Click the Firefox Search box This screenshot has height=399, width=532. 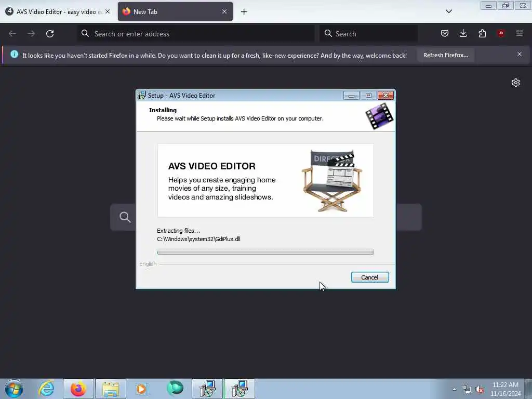click(x=368, y=34)
